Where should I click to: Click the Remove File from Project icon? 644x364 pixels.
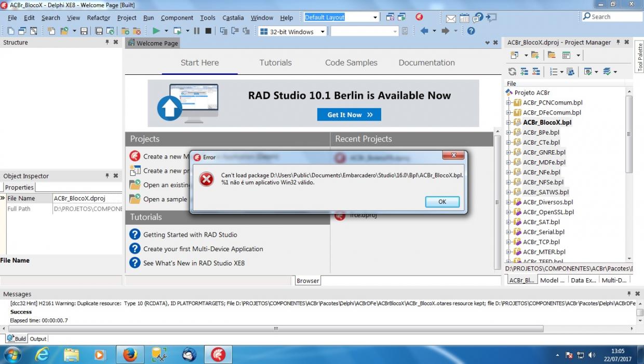coord(137,31)
